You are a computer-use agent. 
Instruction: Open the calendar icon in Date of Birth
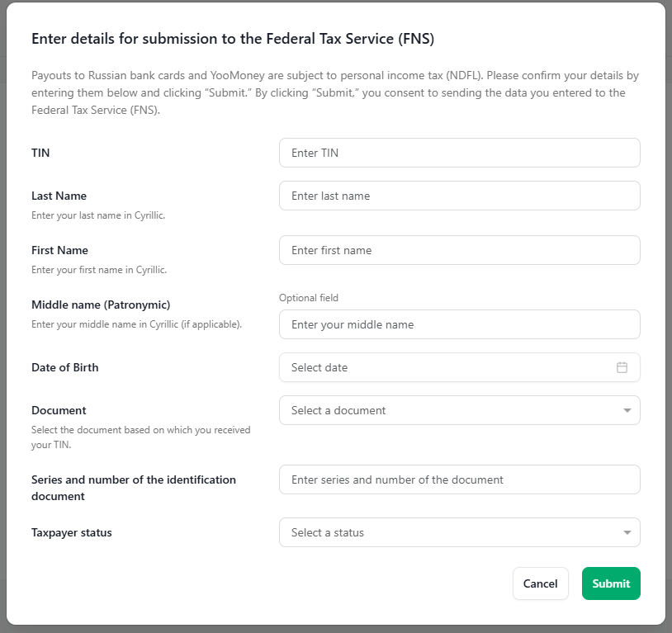pyautogui.click(x=622, y=367)
